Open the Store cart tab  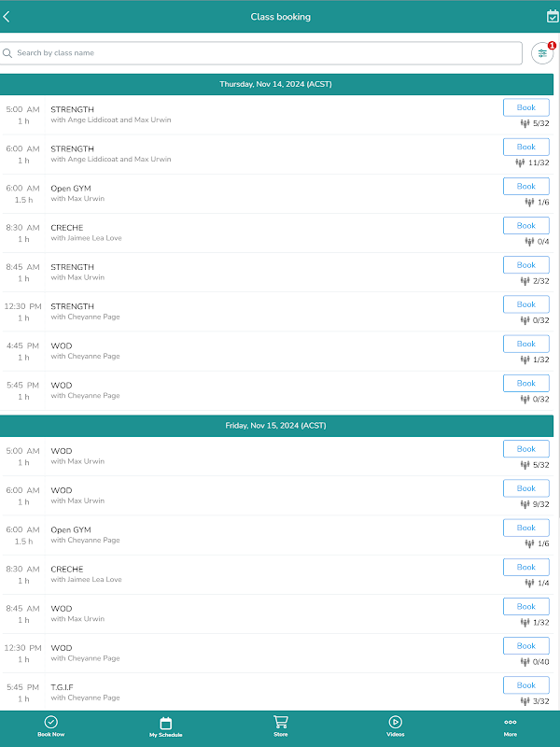tap(280, 726)
